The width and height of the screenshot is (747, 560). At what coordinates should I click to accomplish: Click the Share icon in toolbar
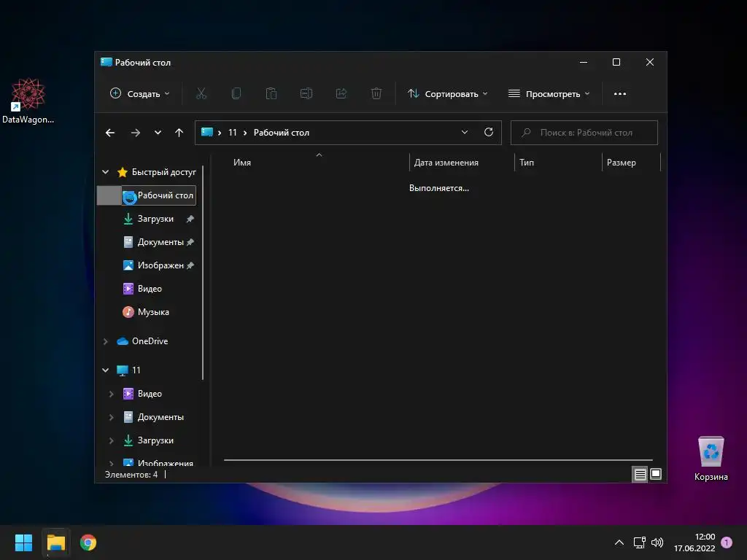(x=341, y=94)
